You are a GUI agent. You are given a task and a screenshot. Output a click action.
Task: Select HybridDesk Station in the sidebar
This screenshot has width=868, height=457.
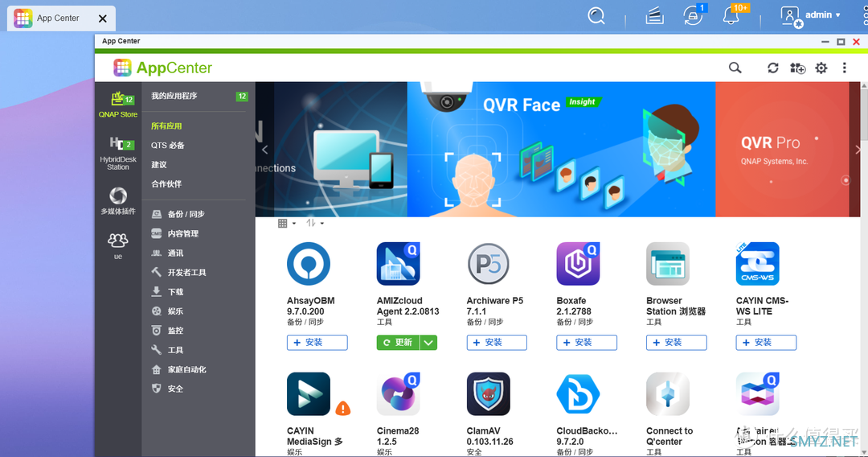click(x=118, y=154)
